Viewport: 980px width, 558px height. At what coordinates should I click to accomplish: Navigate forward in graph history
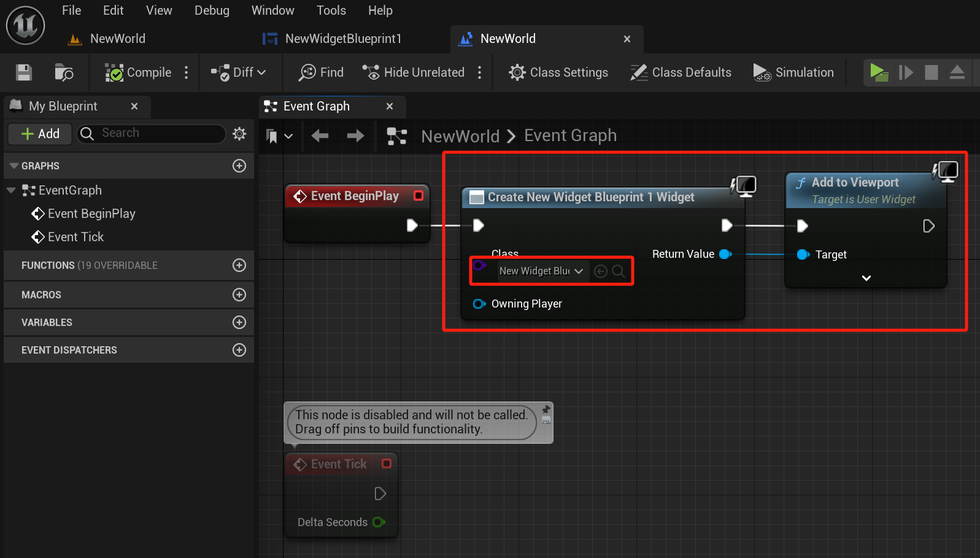click(x=355, y=136)
